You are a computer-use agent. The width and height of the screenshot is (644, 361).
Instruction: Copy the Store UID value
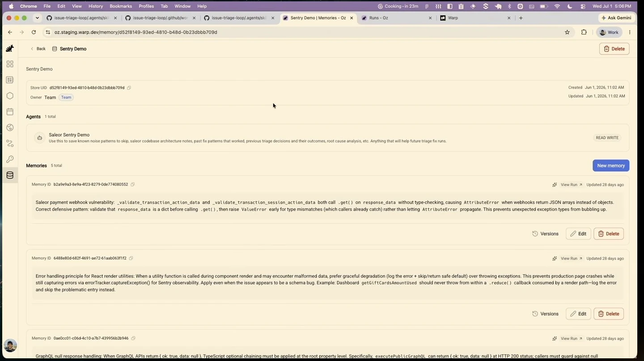click(x=129, y=88)
